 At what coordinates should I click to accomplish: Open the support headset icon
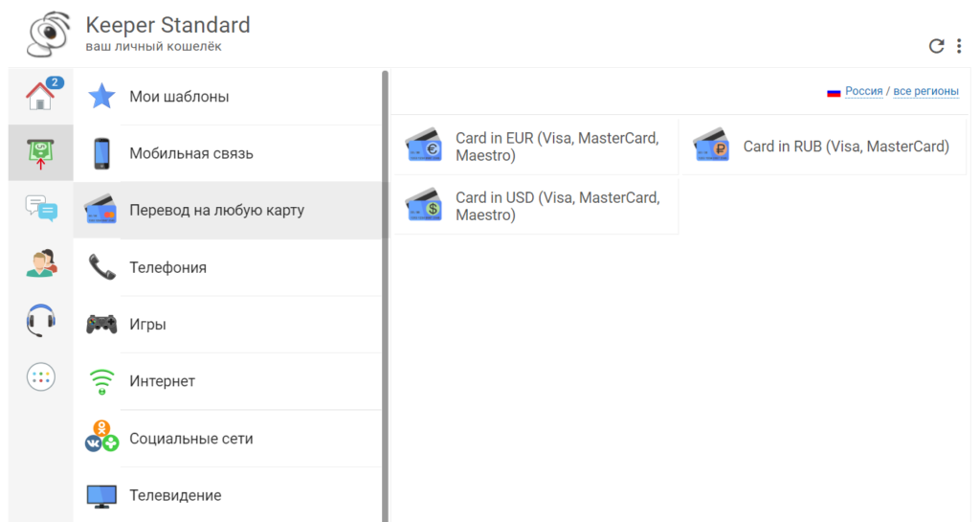[x=41, y=320]
